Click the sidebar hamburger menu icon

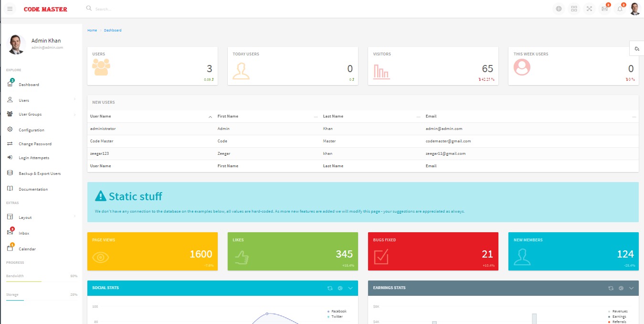(9, 9)
